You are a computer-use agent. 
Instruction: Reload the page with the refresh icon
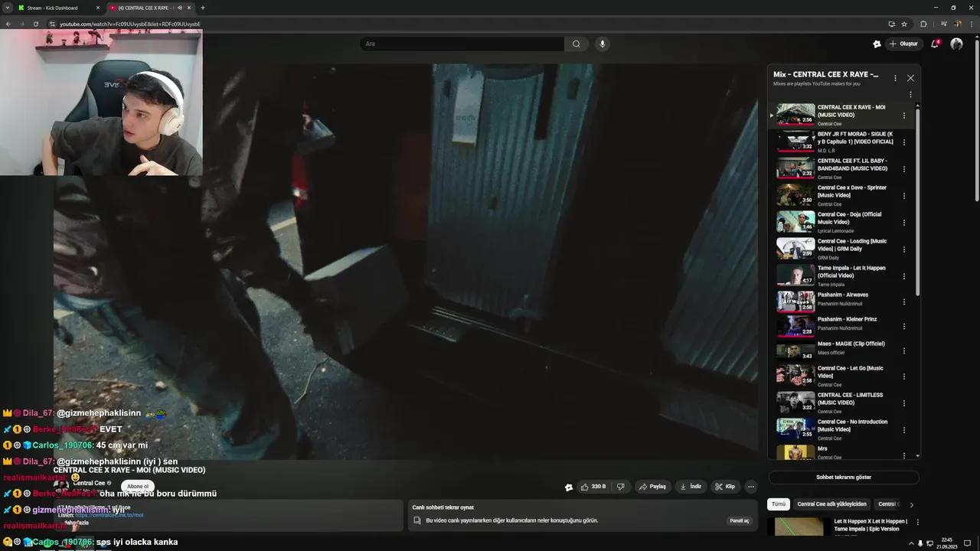(35, 24)
